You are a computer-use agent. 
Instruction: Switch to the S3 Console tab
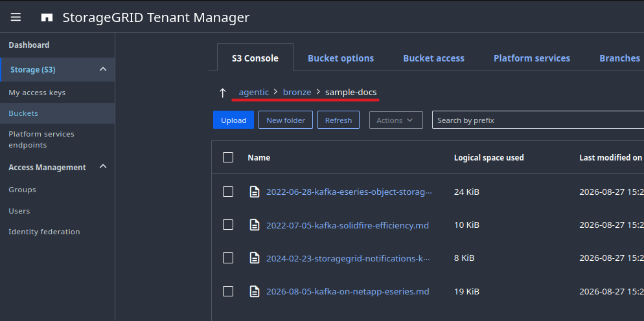pos(255,58)
